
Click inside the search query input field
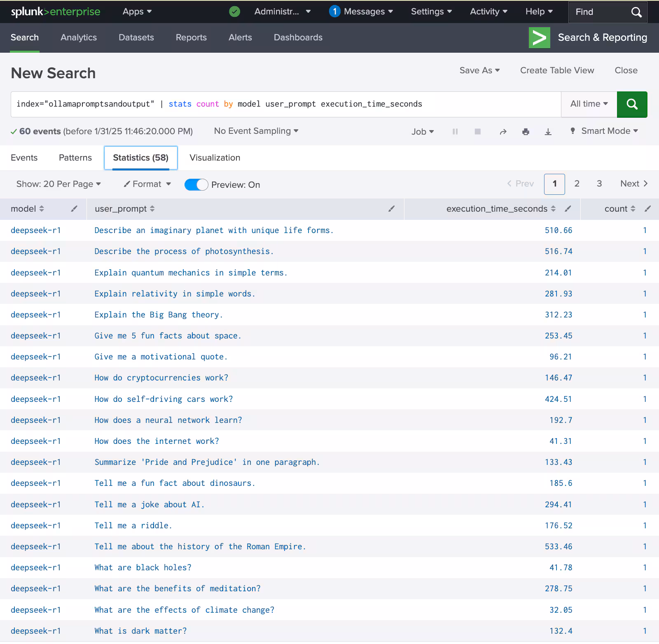click(x=284, y=104)
